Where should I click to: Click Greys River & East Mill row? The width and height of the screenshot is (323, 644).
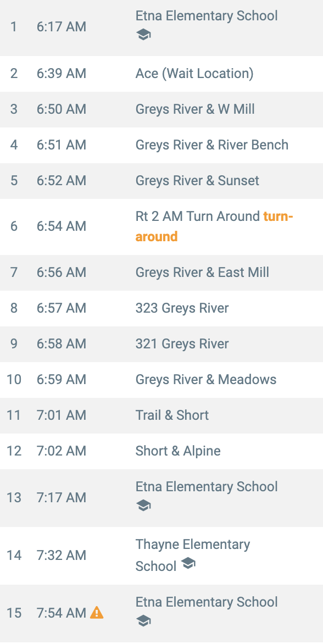click(161, 273)
